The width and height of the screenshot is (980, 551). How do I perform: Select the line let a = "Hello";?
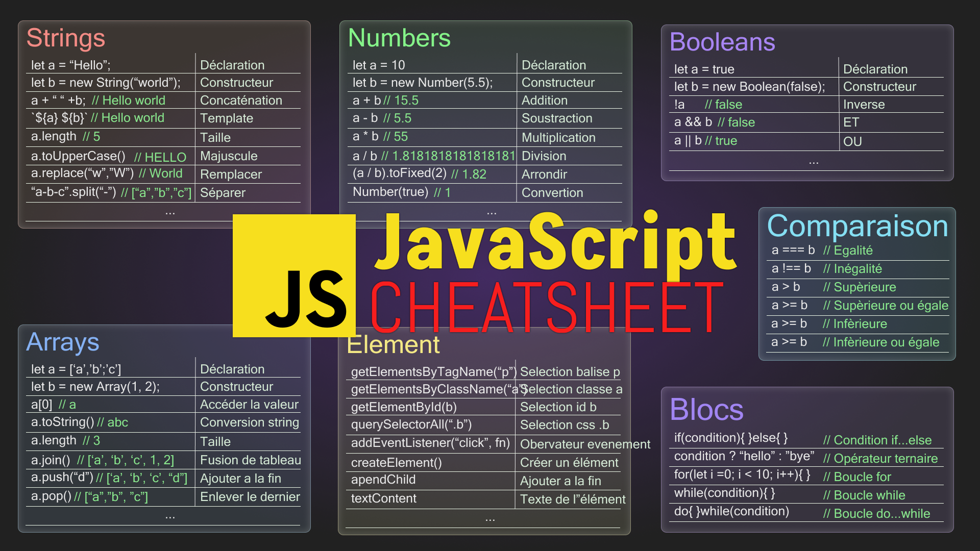point(71,65)
